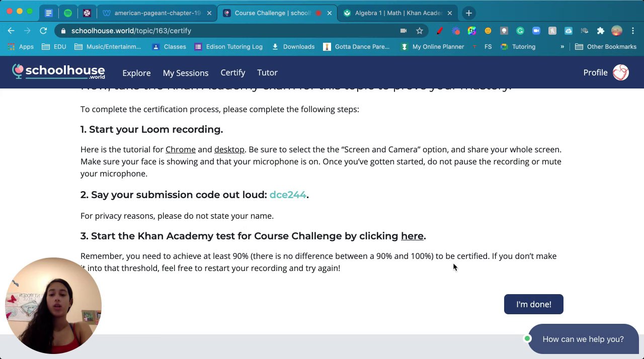Start the Khan Academy test via 'here'
This screenshot has width=644, height=359.
[412, 236]
